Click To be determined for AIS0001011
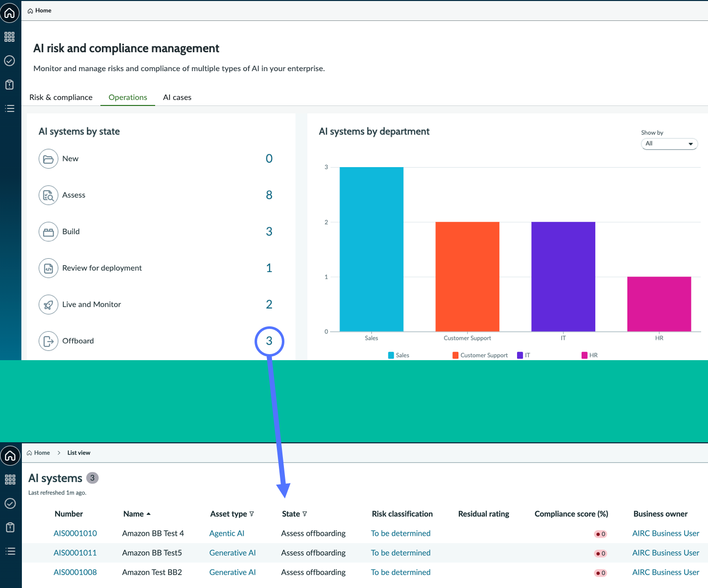The width and height of the screenshot is (708, 588). click(x=401, y=553)
